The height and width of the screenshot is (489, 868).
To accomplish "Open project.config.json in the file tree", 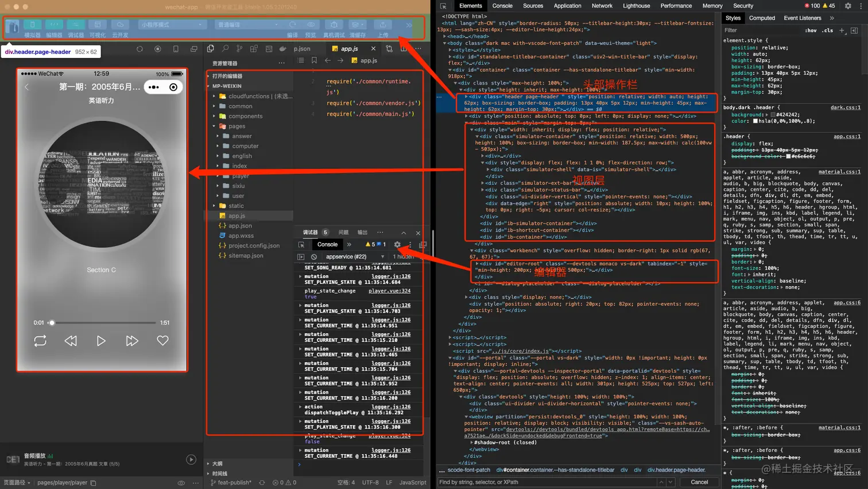I will pyautogui.click(x=250, y=245).
